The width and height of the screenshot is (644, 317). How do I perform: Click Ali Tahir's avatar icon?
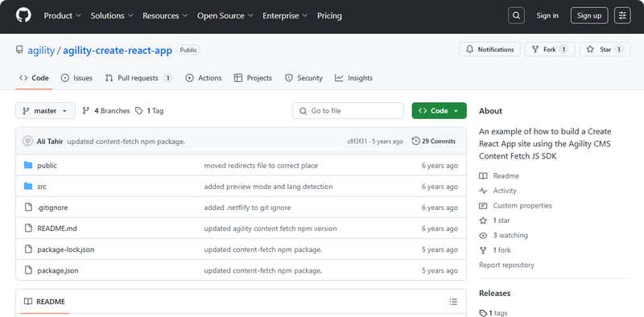[27, 141]
